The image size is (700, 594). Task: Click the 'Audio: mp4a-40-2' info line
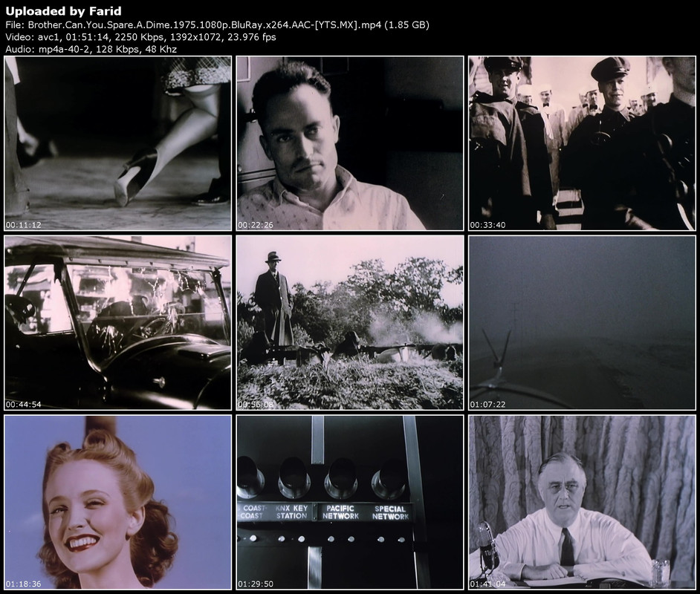pyautogui.click(x=91, y=50)
